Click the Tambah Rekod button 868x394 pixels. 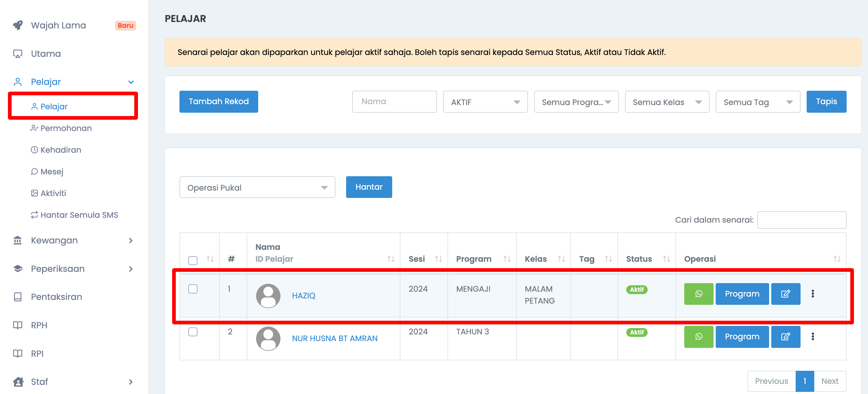point(219,101)
